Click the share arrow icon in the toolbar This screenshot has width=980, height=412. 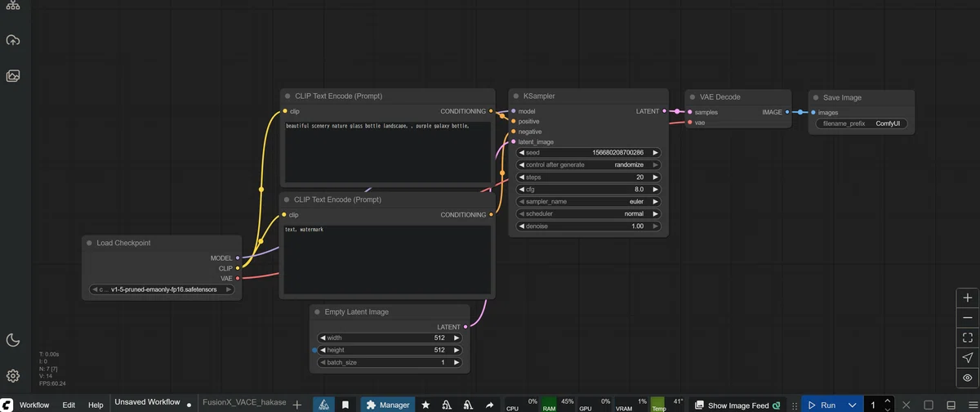[x=489, y=405]
